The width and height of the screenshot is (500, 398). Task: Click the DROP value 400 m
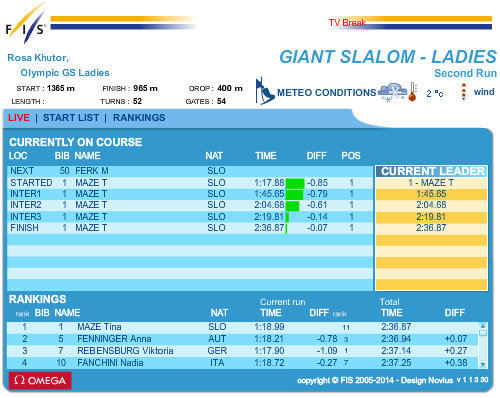[x=230, y=88]
